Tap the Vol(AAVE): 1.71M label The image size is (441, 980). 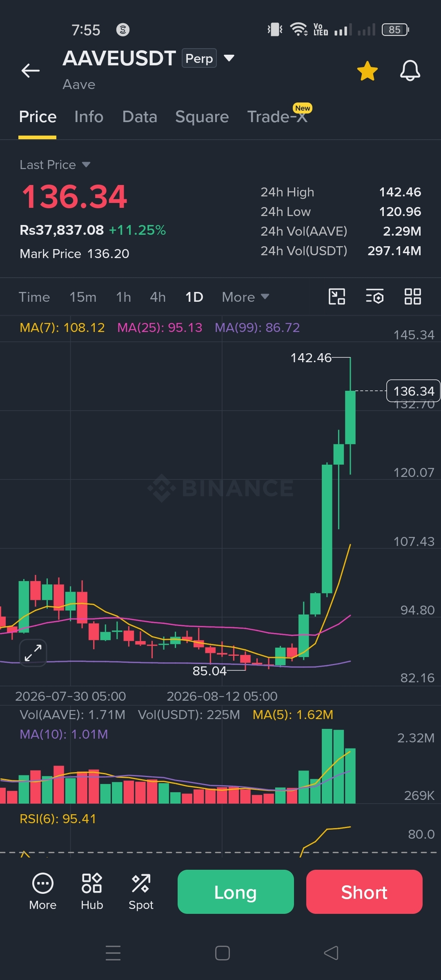click(x=72, y=715)
